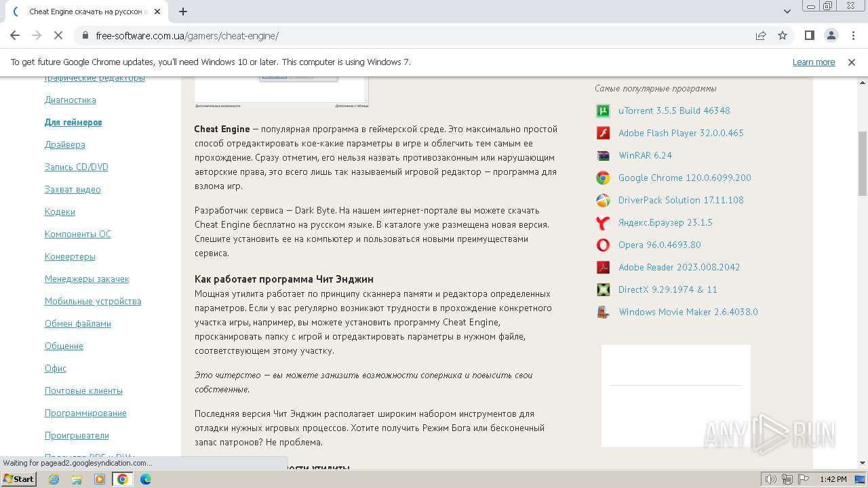The width and height of the screenshot is (868, 488).
Task: Close the Cheat Engine tab
Action: click(157, 12)
